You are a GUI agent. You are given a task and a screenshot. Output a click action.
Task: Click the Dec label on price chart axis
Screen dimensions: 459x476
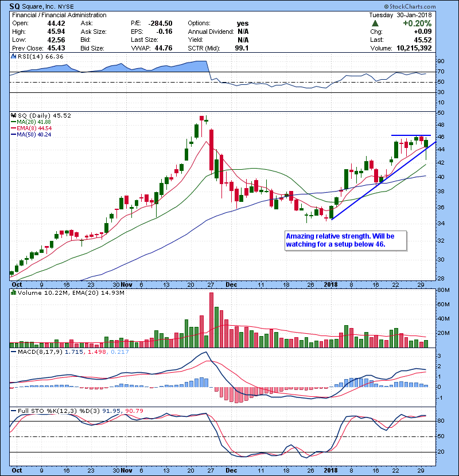(231, 284)
